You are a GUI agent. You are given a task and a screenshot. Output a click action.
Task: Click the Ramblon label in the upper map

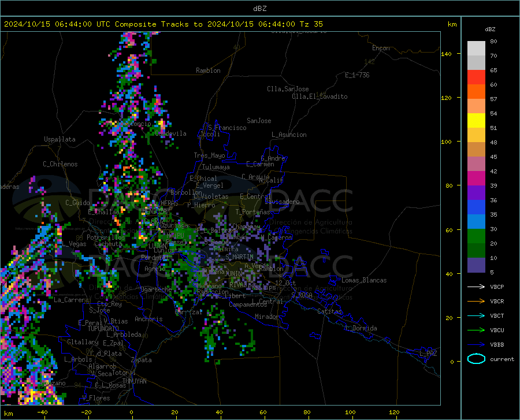[x=208, y=70]
